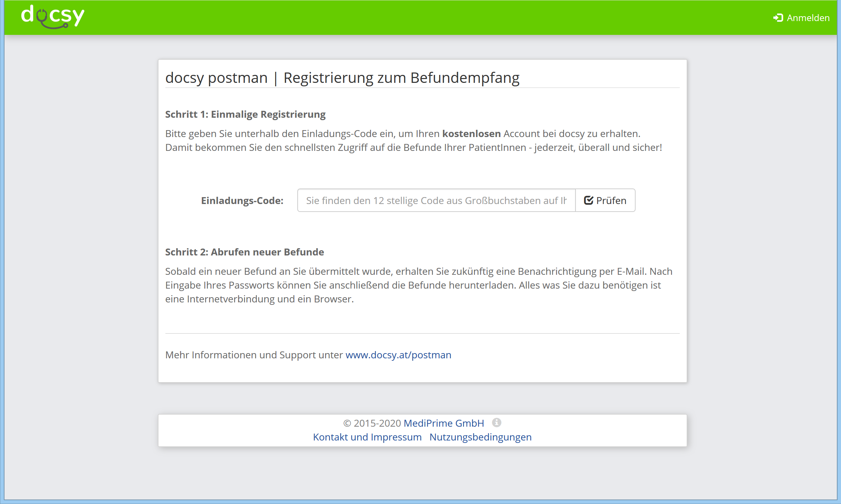Click the page title 'docsy postman | Registrierung zum Befundempfang'
Viewport: 841px width, 504px height.
342,78
